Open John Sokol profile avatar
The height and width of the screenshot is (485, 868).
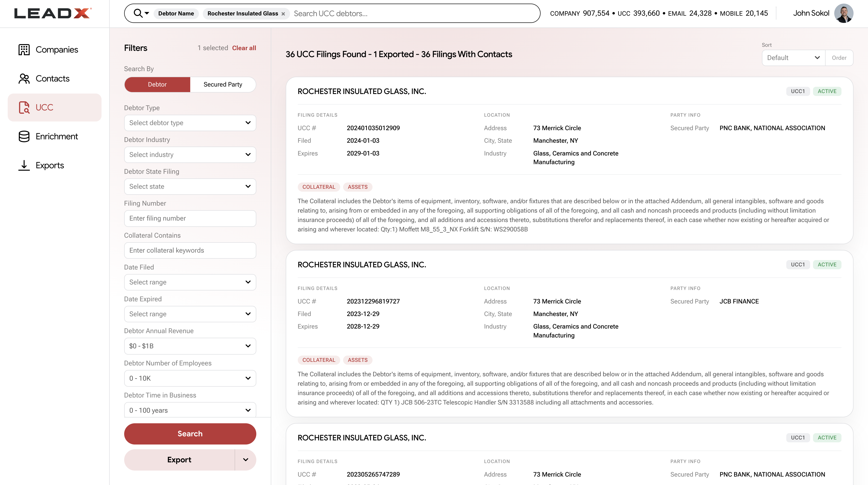[x=843, y=13]
